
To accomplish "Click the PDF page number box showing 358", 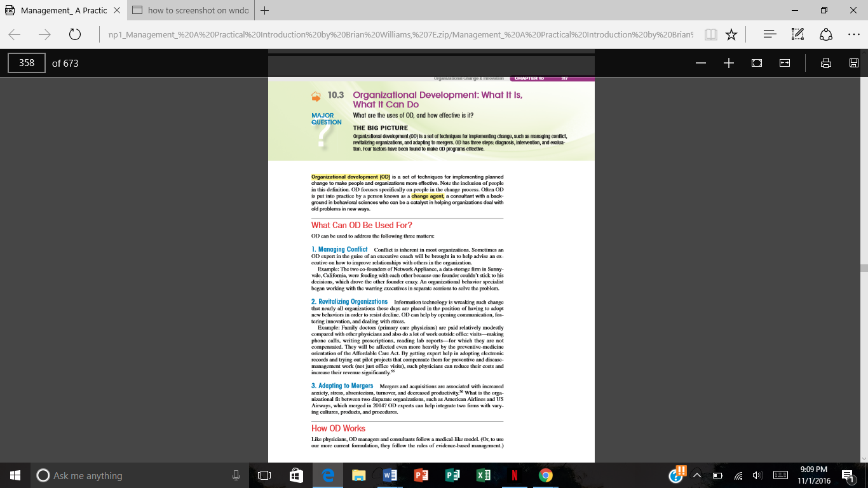I will coord(26,63).
